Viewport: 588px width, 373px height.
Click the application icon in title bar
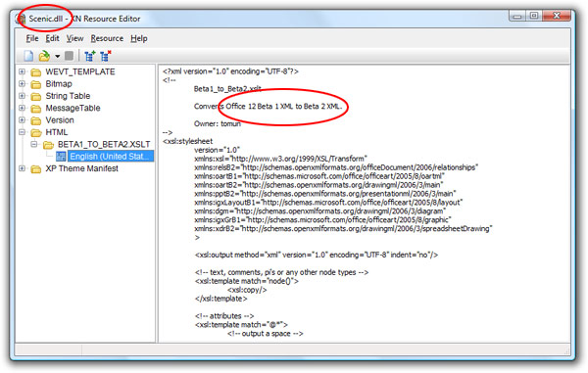21,19
